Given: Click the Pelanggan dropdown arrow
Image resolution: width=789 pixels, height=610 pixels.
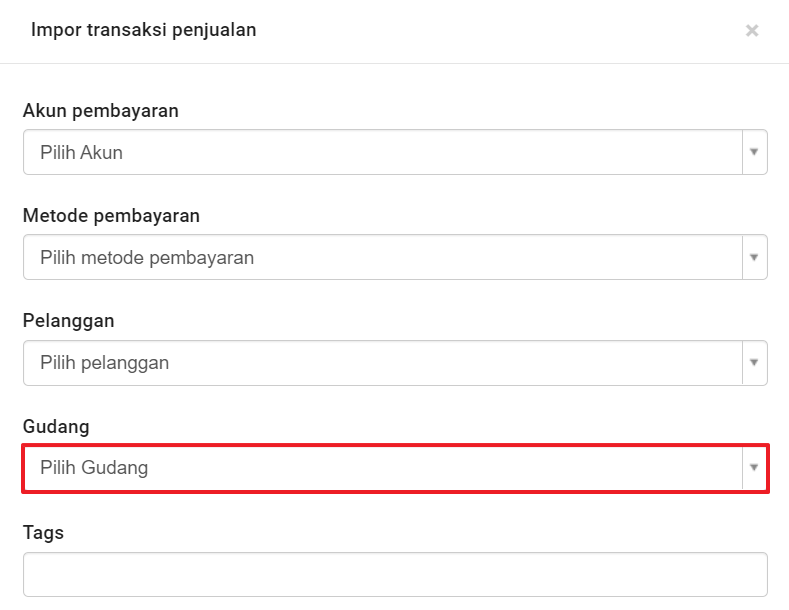Looking at the screenshot, I should (754, 363).
